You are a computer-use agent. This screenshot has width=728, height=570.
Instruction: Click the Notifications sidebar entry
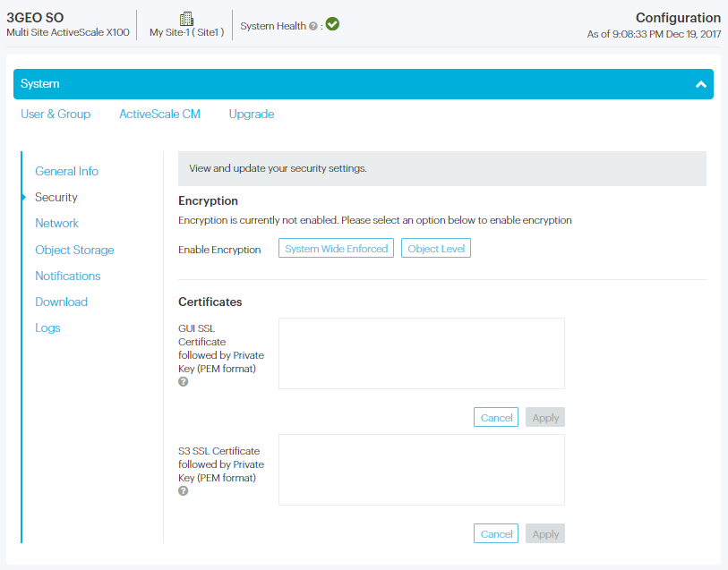pyautogui.click(x=67, y=276)
